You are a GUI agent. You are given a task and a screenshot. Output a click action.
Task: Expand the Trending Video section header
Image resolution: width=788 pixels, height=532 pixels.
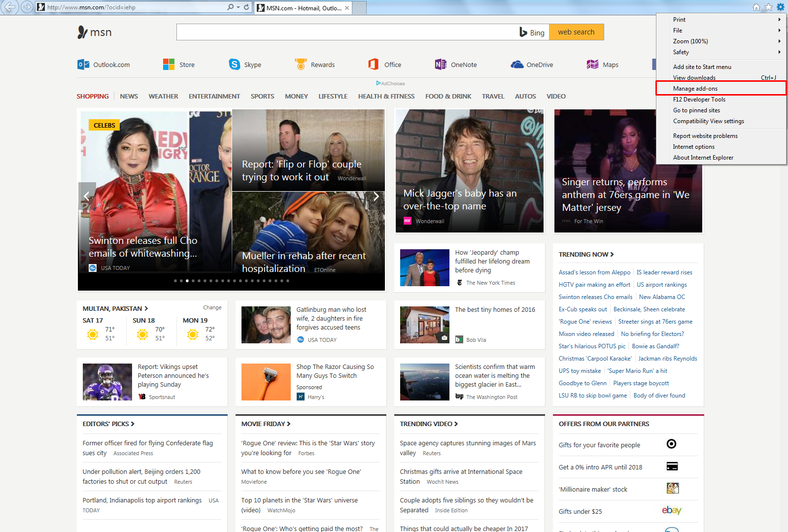coord(429,424)
